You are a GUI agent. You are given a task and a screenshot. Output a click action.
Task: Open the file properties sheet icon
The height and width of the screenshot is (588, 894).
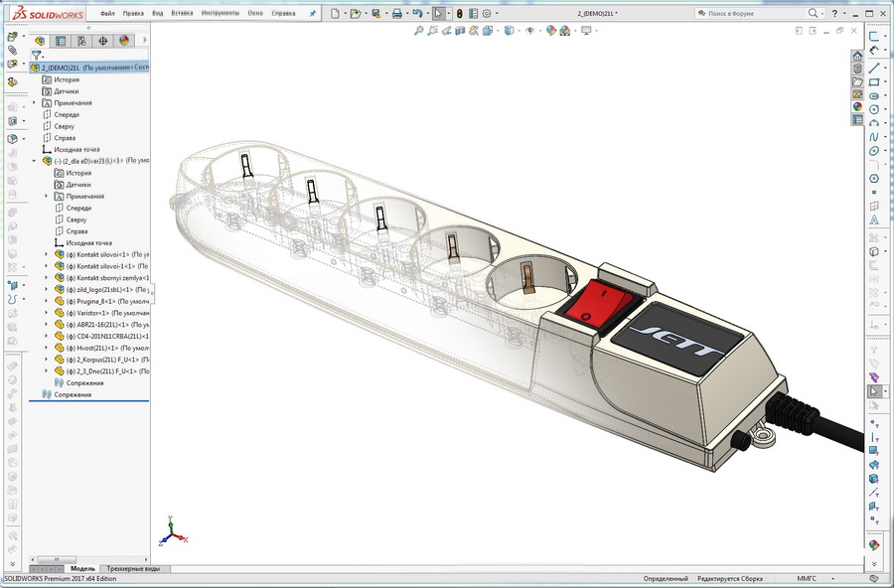click(473, 13)
